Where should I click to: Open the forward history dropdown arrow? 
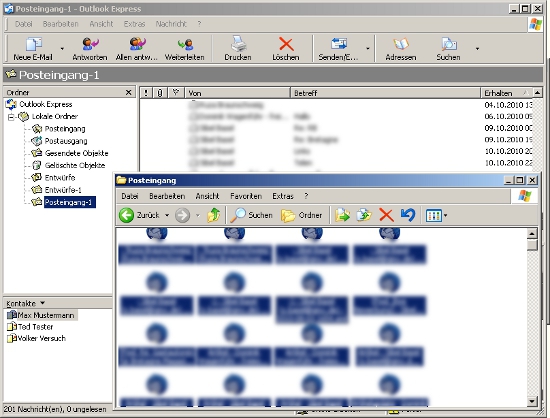pyautogui.click(x=198, y=215)
